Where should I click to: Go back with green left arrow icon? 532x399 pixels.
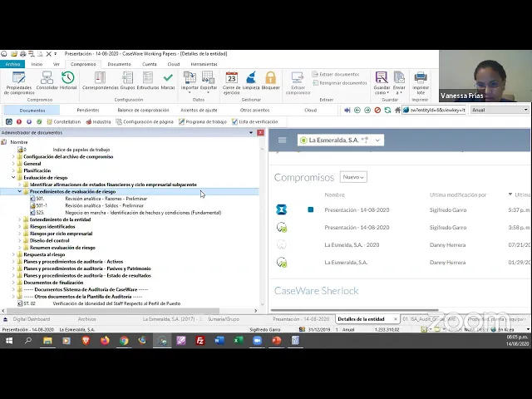coord(357,110)
